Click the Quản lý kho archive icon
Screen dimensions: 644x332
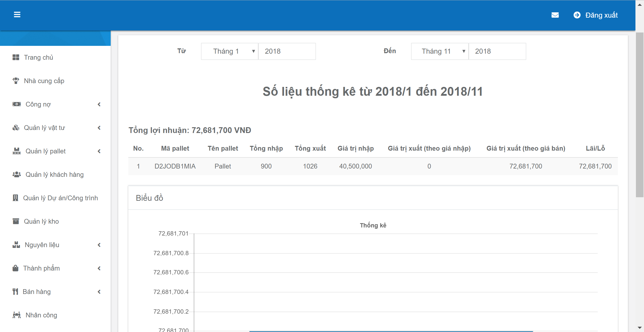pos(16,221)
